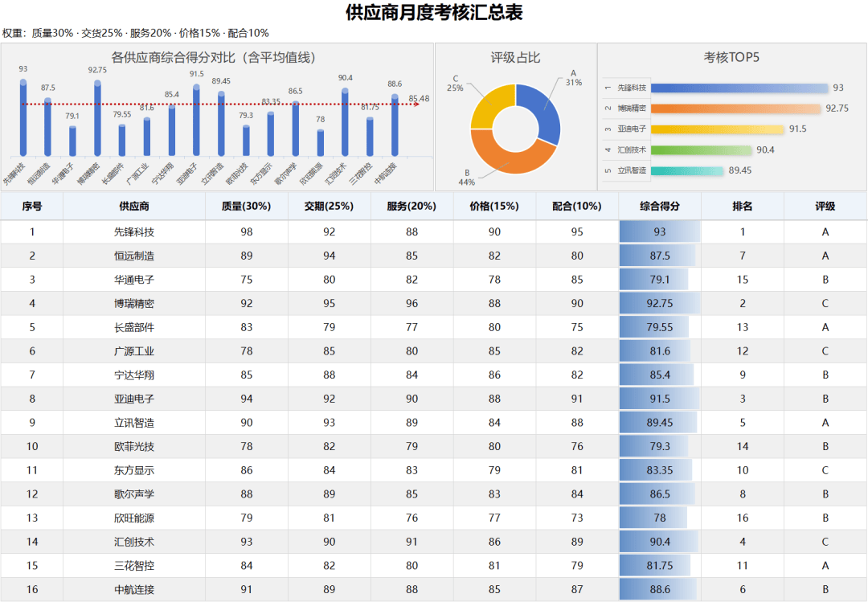Click the 供应商 column header
This screenshot has width=868, height=602.
[x=134, y=206]
